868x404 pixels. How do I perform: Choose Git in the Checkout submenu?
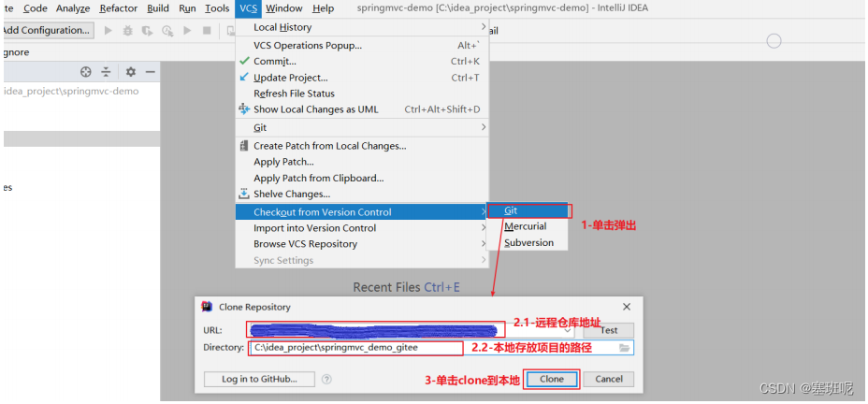(x=527, y=210)
